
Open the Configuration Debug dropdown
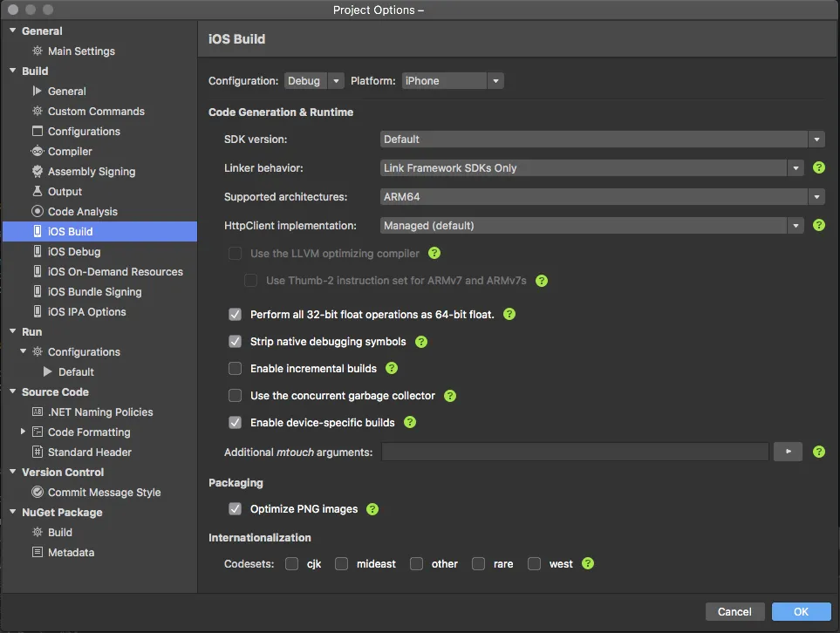315,81
